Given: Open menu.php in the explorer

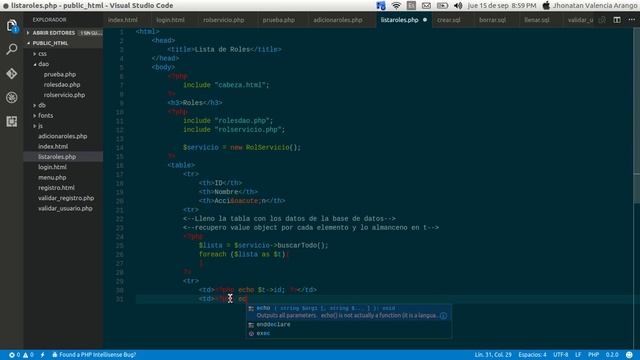Looking at the screenshot, I should [x=52, y=177].
